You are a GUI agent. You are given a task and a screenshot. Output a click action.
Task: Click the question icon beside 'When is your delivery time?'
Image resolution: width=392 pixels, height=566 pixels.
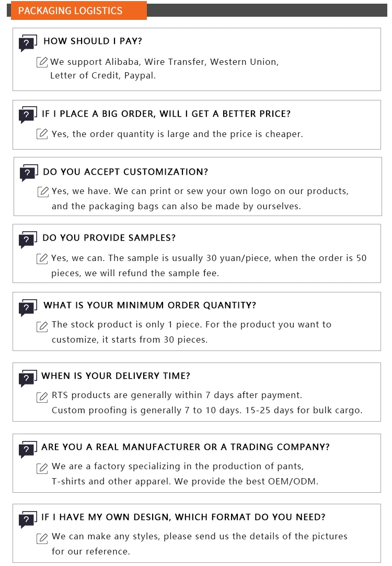click(28, 378)
